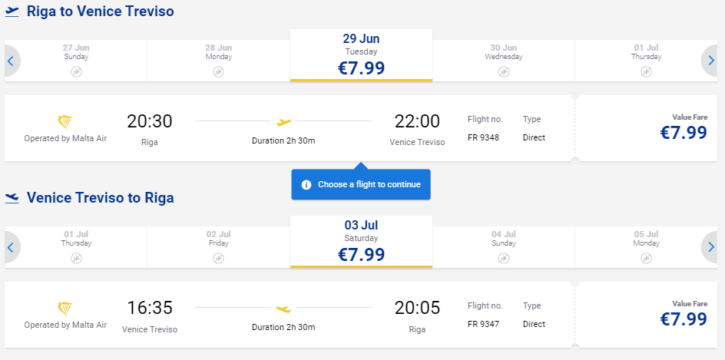Screen dimensions: 725x360
Task: Click the no-flight icon under 04 Jul Sunday
Action: [504, 258]
